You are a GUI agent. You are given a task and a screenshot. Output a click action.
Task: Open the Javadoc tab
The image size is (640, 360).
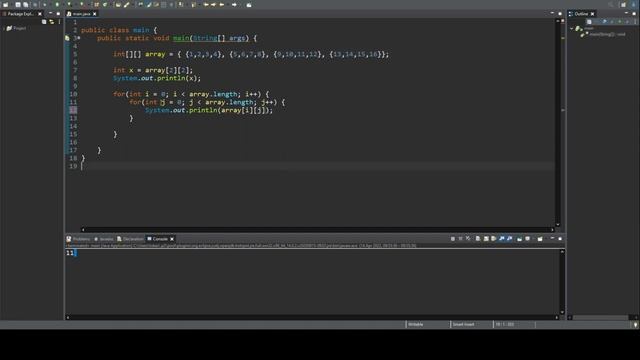[x=104, y=239]
